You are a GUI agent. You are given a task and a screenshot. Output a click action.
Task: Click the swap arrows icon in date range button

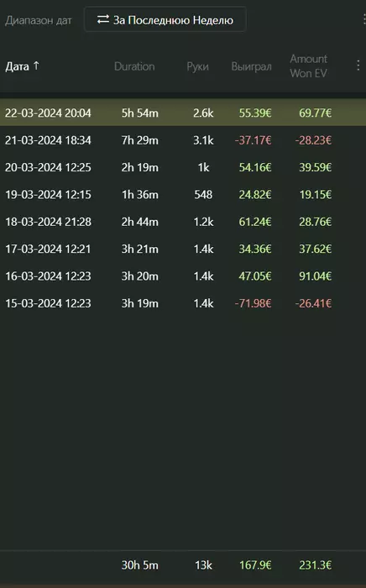103,19
